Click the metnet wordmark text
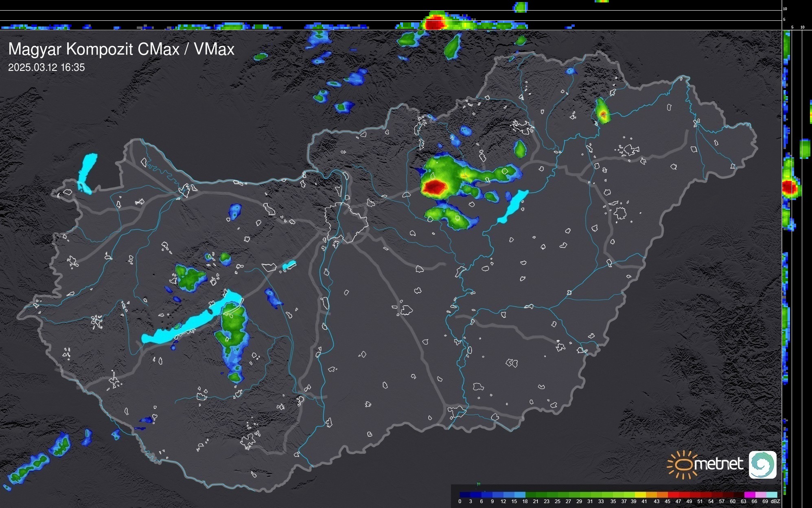Viewport: 812px width, 508px height. 718,464
